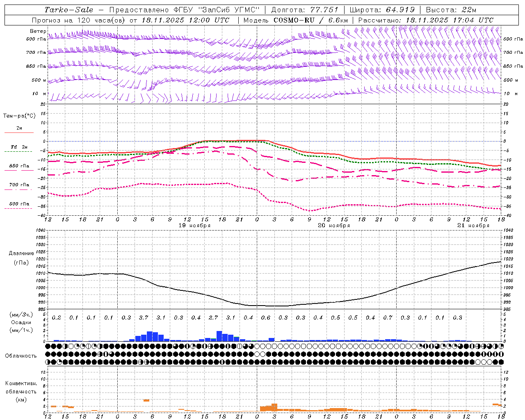525x420 pixels.
Task: Select the forecast start time 18.11.2025 12:00 UTC
Action: (x=186, y=20)
